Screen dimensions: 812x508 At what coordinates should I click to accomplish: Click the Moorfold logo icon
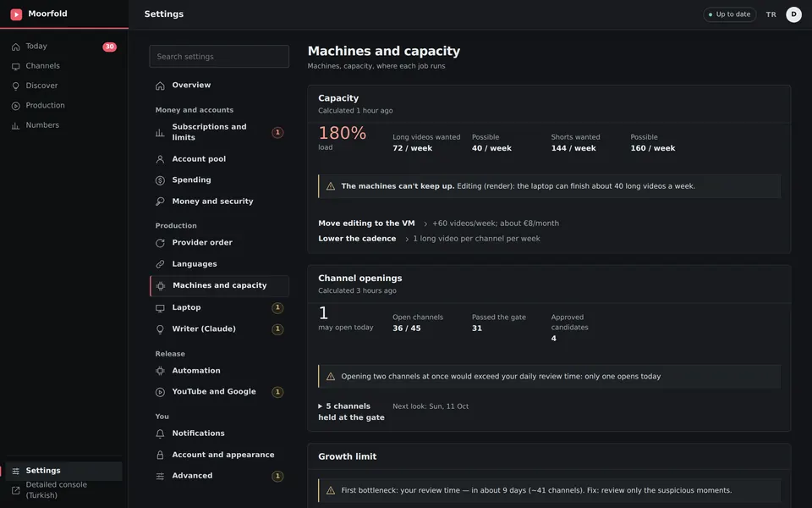point(16,14)
